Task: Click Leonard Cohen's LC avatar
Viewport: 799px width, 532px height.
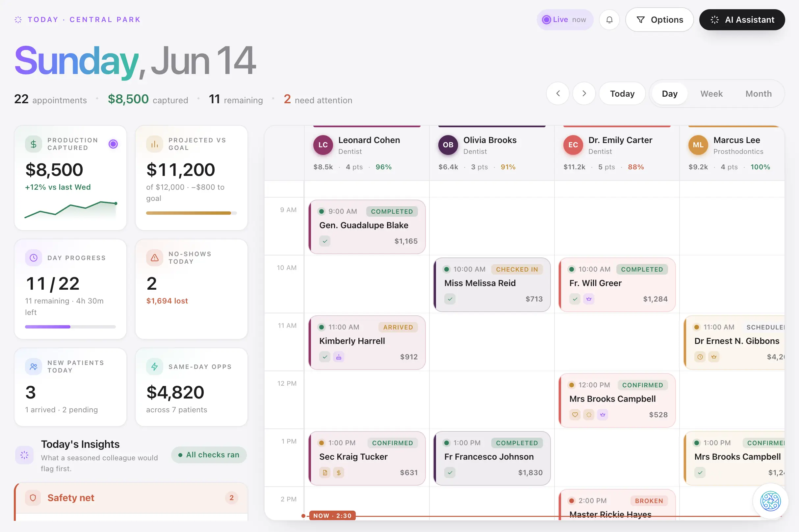Action: pyautogui.click(x=322, y=145)
